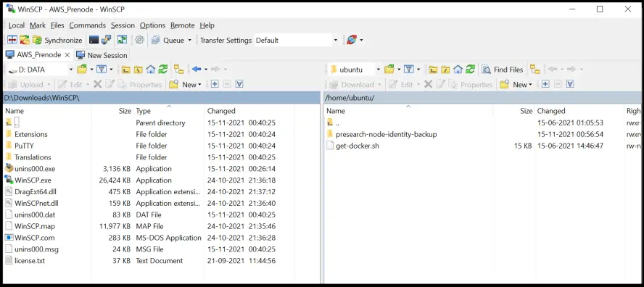
Task: Select the Translations folder
Action: click(x=33, y=157)
